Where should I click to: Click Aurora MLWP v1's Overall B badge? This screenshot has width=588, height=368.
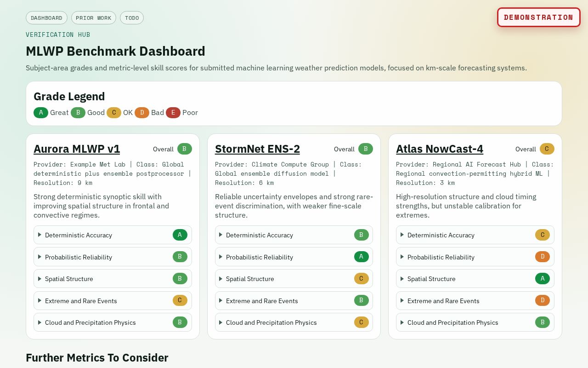185,149
